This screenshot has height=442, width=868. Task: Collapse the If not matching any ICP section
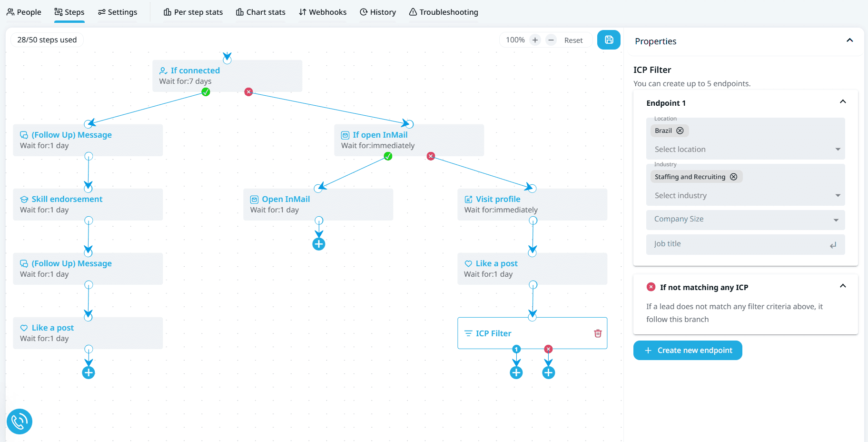[842, 286]
